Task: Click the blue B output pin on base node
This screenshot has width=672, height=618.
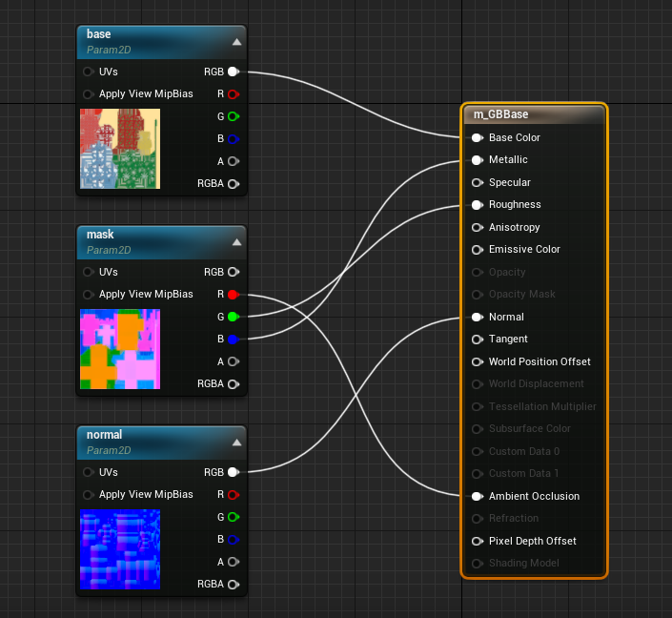Action: coord(234,139)
